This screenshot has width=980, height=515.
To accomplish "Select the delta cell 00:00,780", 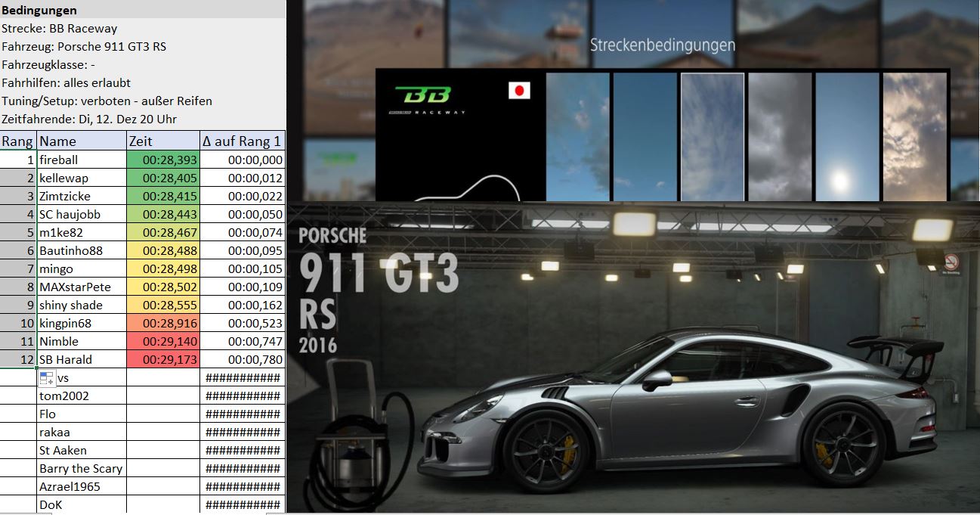I will point(243,359).
